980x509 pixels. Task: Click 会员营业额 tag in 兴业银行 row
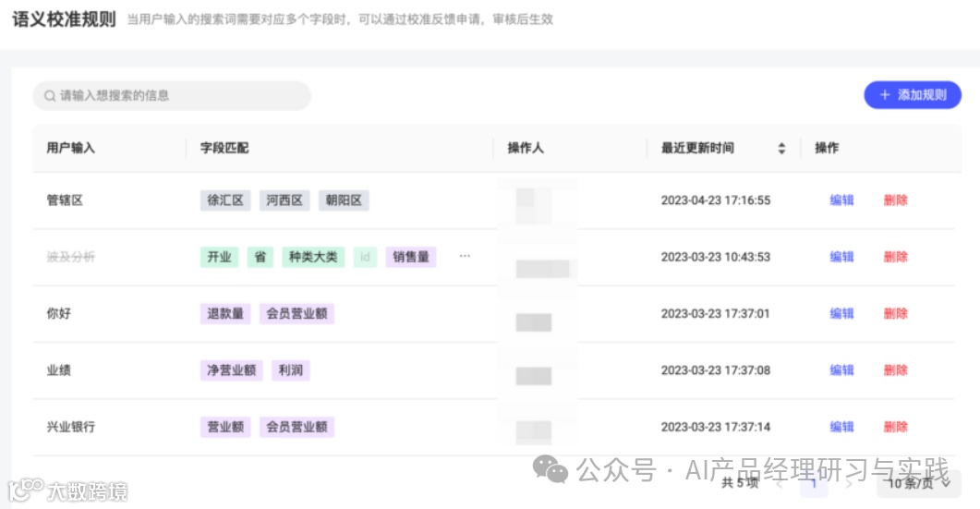(x=296, y=427)
